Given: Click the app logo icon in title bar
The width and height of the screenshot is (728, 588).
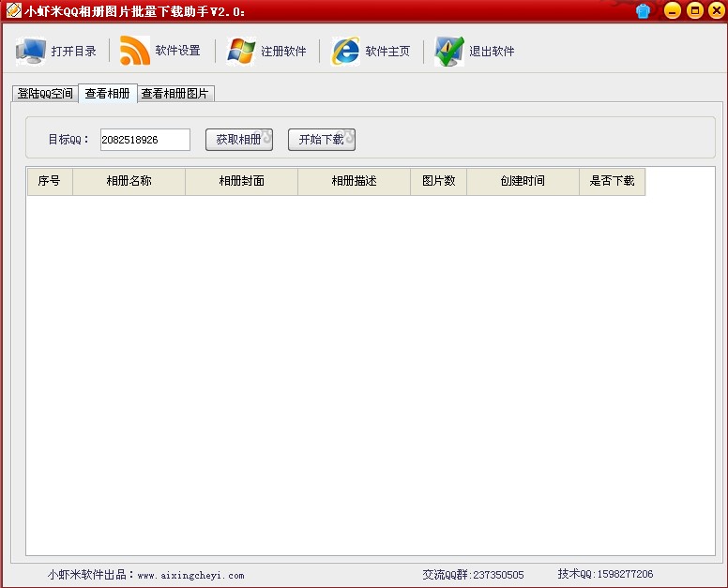Looking at the screenshot, I should (x=13, y=9).
